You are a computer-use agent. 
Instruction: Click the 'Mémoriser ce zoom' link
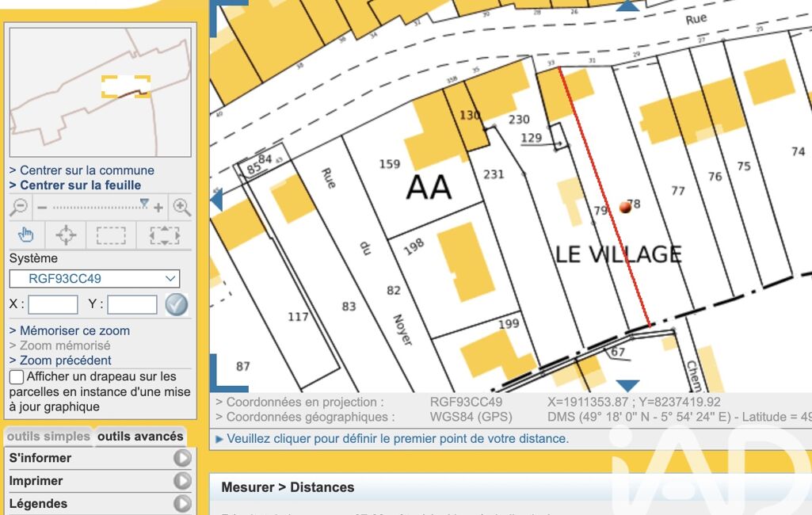click(x=70, y=330)
